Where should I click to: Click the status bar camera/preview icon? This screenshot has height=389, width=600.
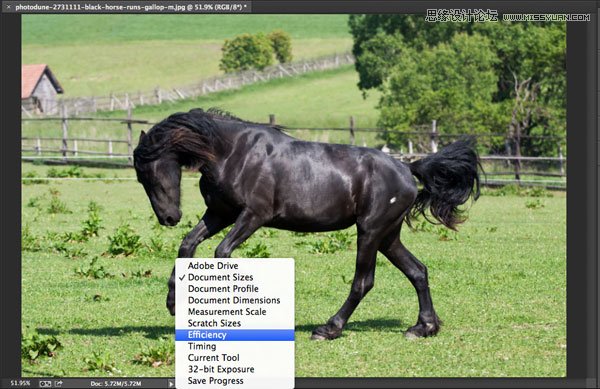tap(45, 383)
